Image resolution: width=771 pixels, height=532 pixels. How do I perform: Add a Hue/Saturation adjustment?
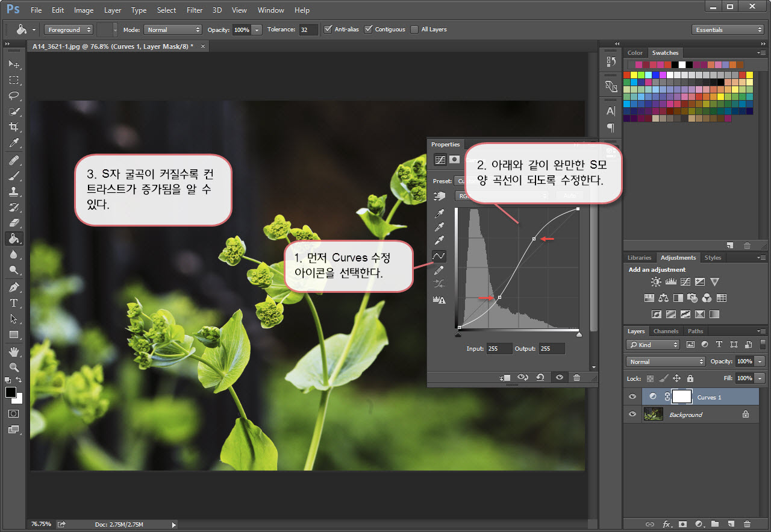649,298
